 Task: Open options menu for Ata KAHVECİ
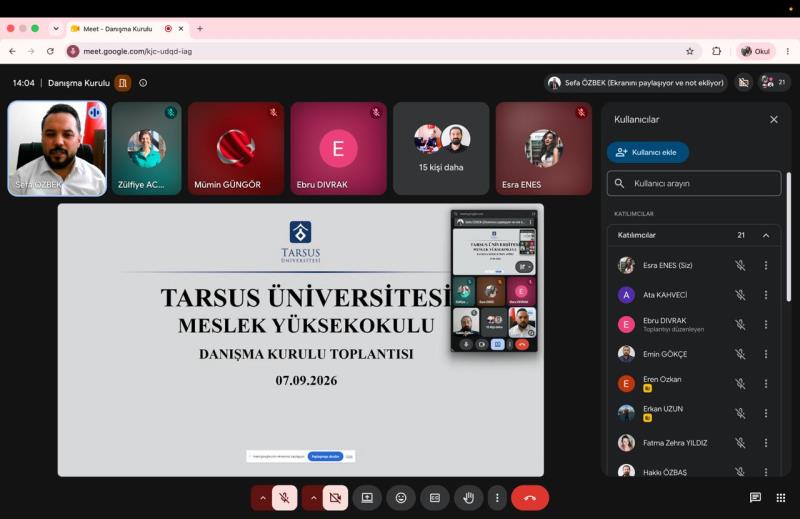[x=766, y=295]
